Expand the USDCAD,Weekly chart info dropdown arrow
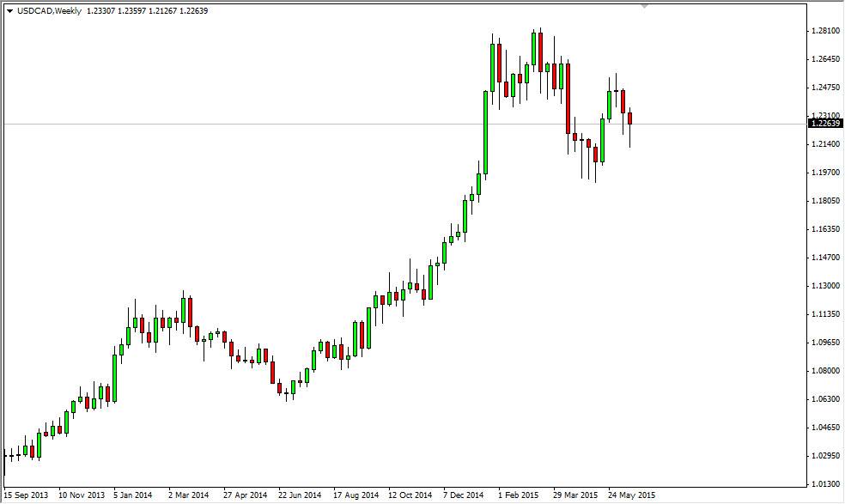The image size is (845, 504). [10, 11]
